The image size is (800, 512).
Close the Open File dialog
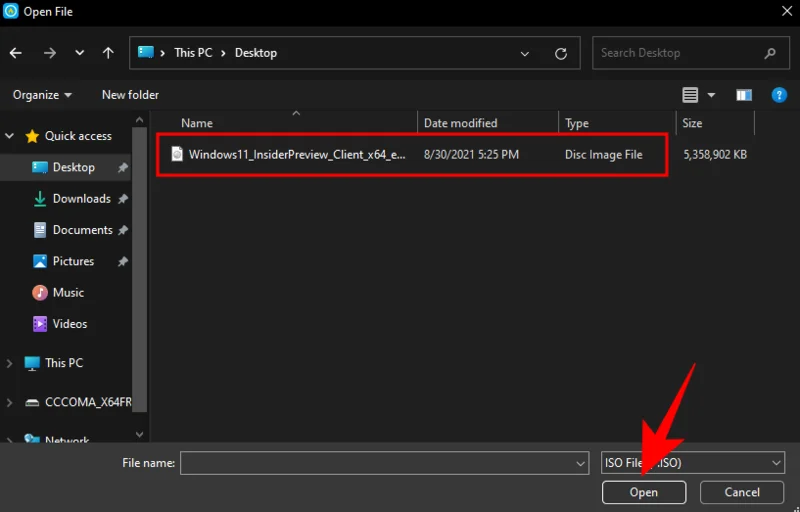[x=787, y=11]
